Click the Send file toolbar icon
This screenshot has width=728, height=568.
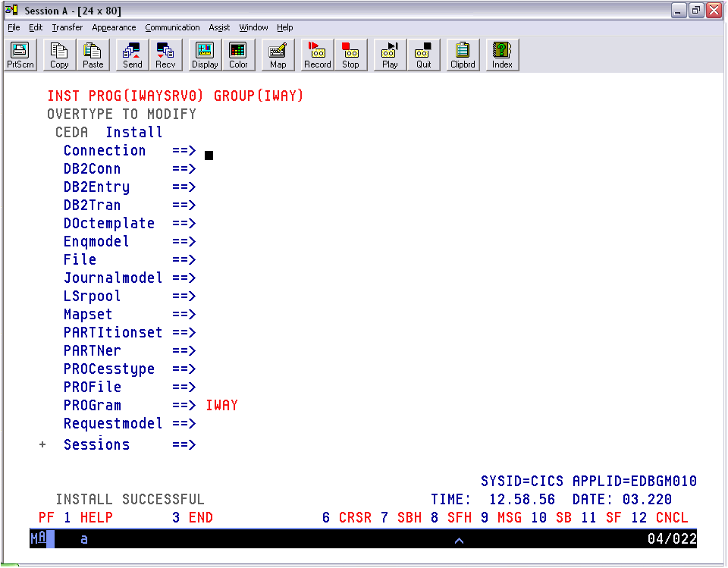point(132,55)
